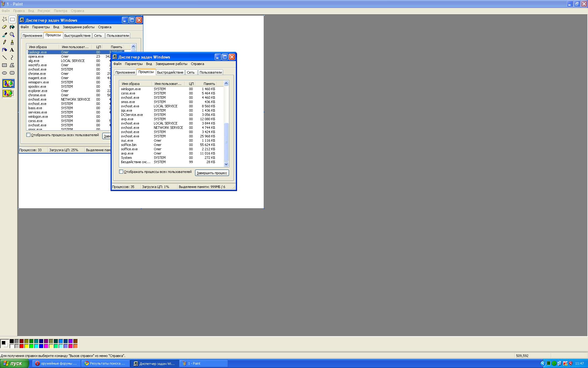Switch to Диспетчер задач taskbar button
The image size is (588, 368).
coord(154,363)
